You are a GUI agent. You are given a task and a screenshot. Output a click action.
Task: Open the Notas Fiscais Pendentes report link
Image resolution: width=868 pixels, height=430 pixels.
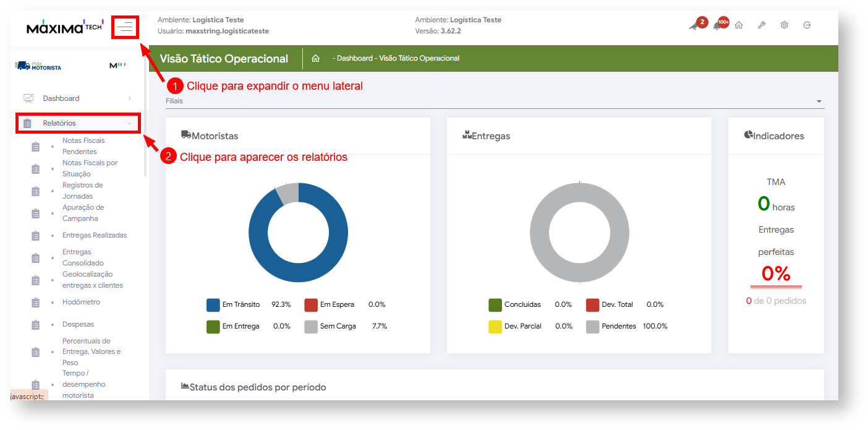(x=83, y=146)
